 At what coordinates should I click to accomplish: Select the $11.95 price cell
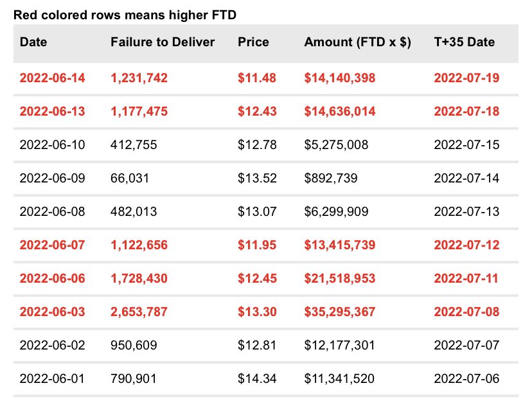point(257,245)
